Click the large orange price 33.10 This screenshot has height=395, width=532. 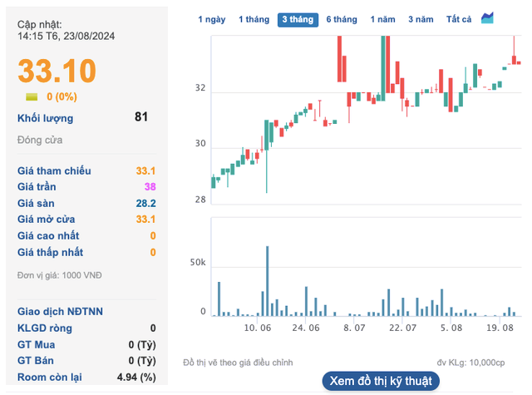(57, 70)
